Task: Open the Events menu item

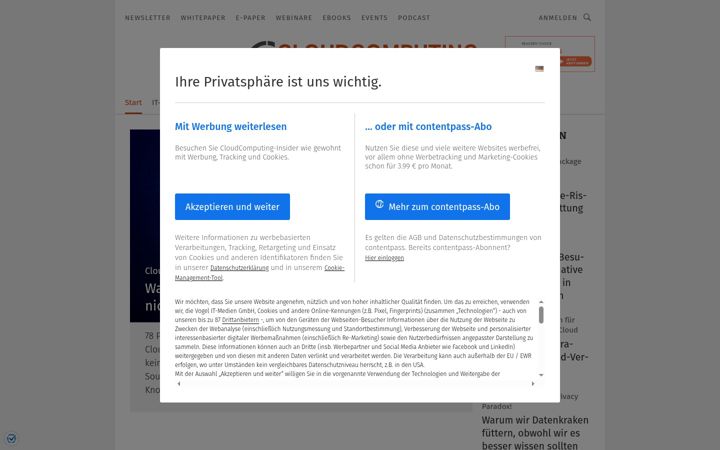Action: coord(374,18)
